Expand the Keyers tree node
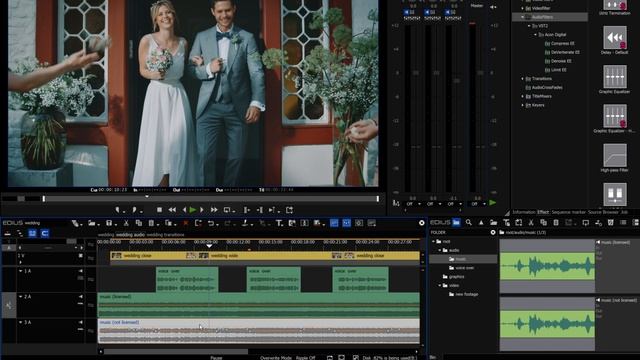 tap(522, 105)
